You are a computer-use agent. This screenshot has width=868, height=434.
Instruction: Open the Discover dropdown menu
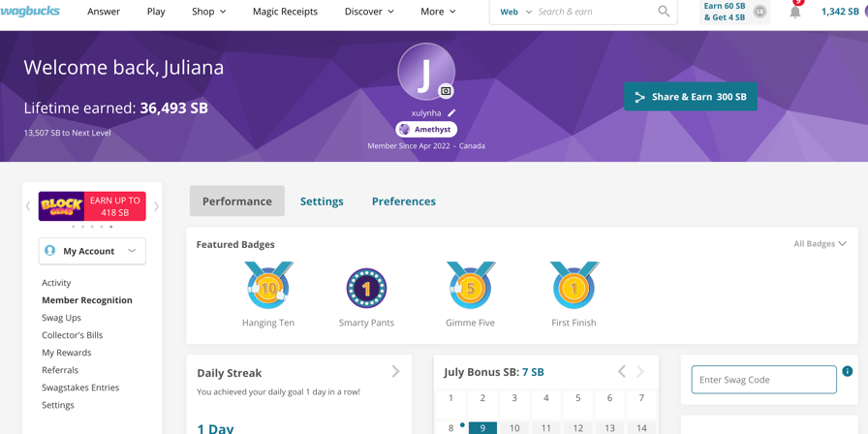pyautogui.click(x=369, y=12)
